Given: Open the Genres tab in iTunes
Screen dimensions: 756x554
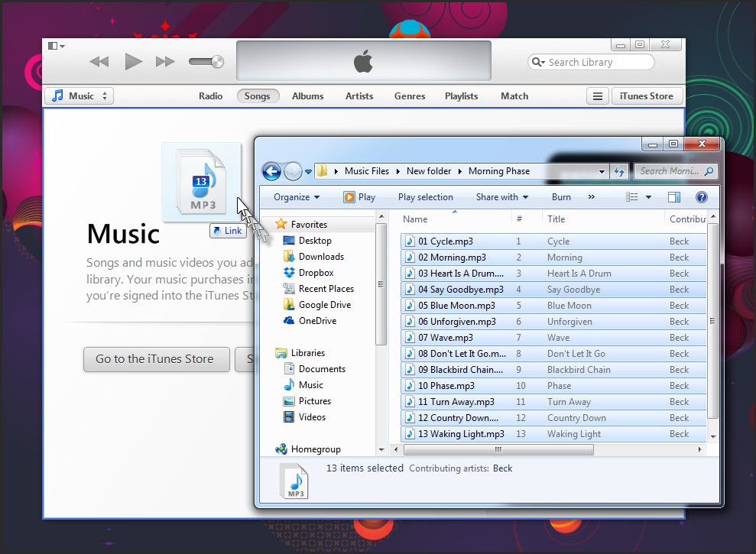Looking at the screenshot, I should pyautogui.click(x=410, y=96).
